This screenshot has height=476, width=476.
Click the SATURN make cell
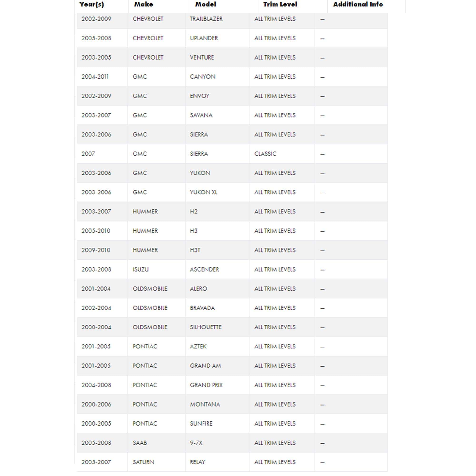(143, 462)
